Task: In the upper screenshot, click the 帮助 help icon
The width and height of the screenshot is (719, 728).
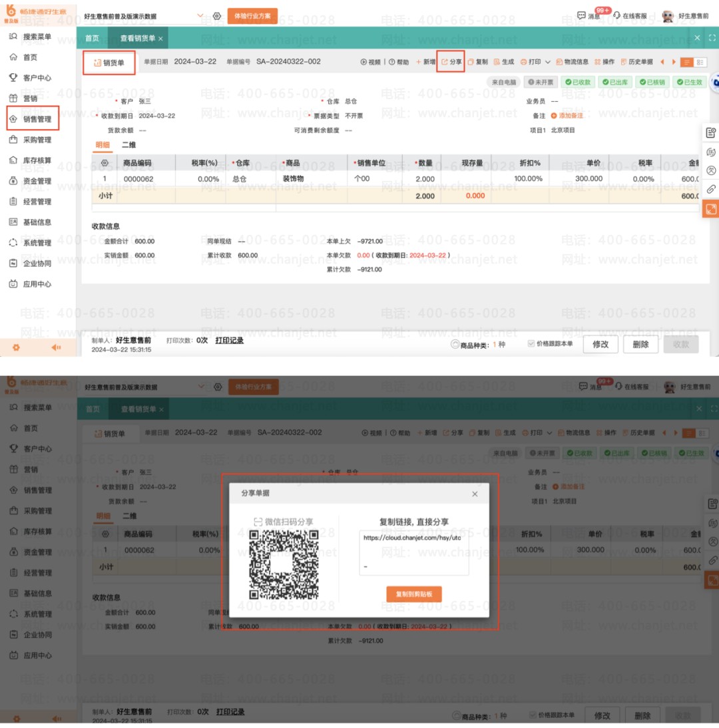Action: [x=392, y=62]
